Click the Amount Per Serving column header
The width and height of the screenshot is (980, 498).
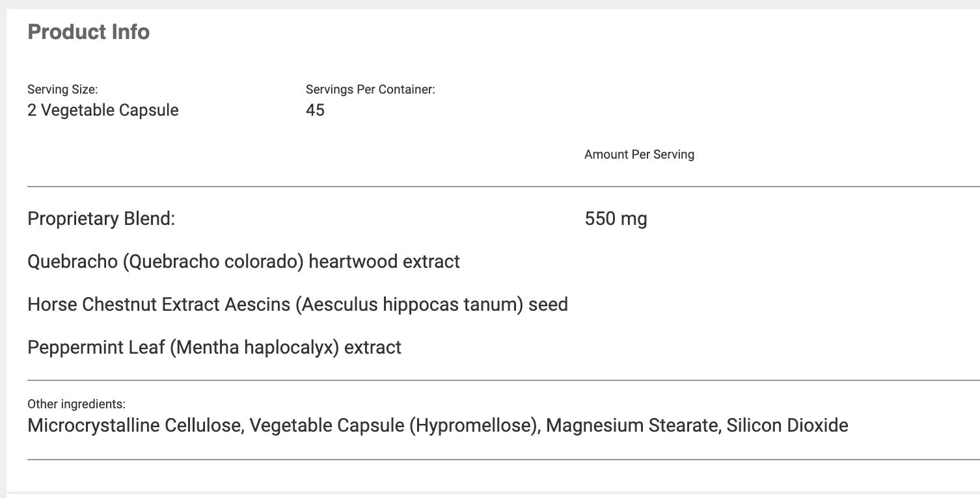639,155
